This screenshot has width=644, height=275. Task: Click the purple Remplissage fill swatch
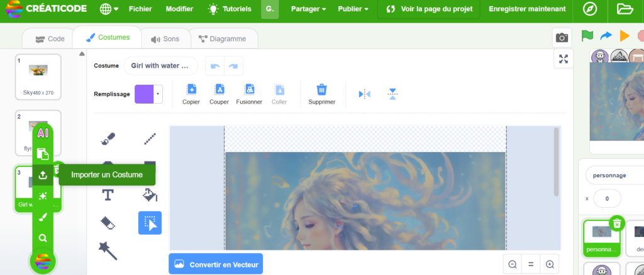[144, 94]
